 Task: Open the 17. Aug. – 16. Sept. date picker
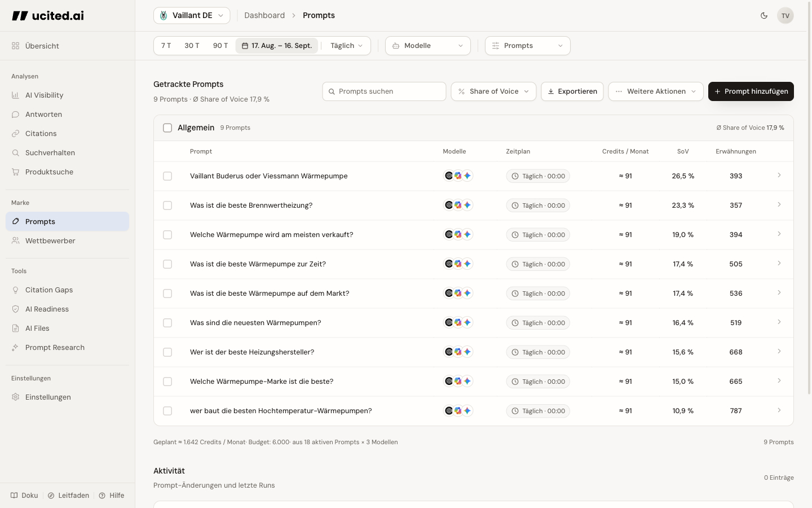coord(277,46)
